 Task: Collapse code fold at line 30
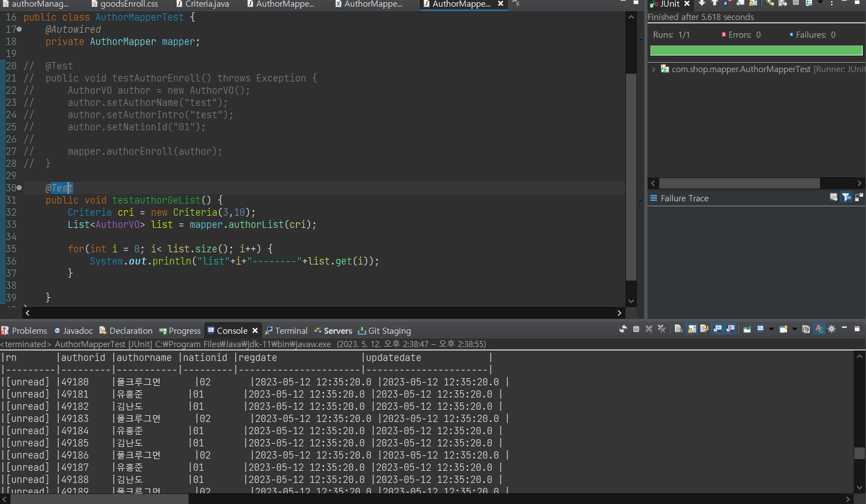coord(19,188)
